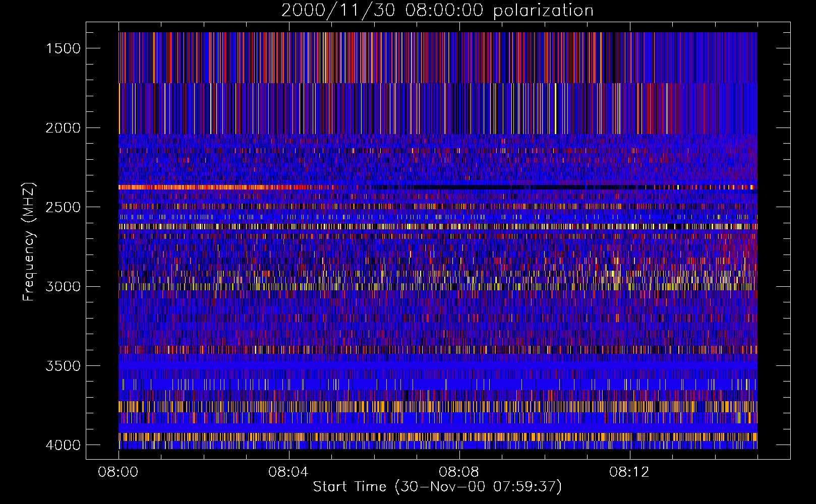Screen dimensions: 816x504
Task: Select the 3000 frequency axis label
Action: tap(63, 286)
